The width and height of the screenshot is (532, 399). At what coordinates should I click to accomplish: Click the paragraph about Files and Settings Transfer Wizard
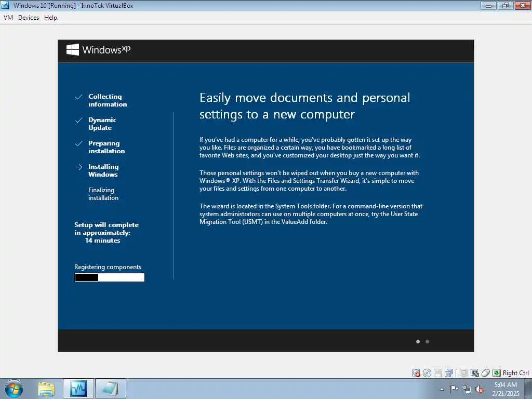pyautogui.click(x=309, y=181)
